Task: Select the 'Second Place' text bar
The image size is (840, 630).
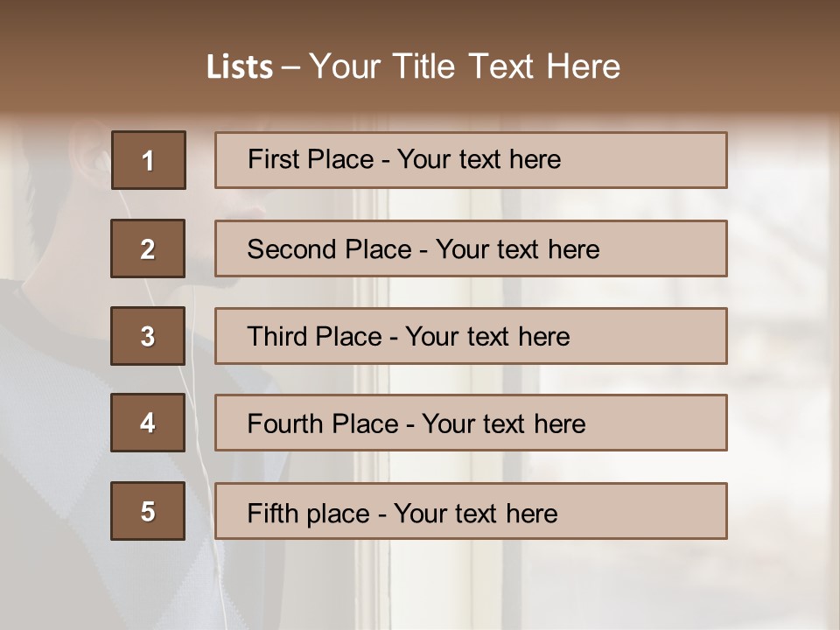Action: 471,248
